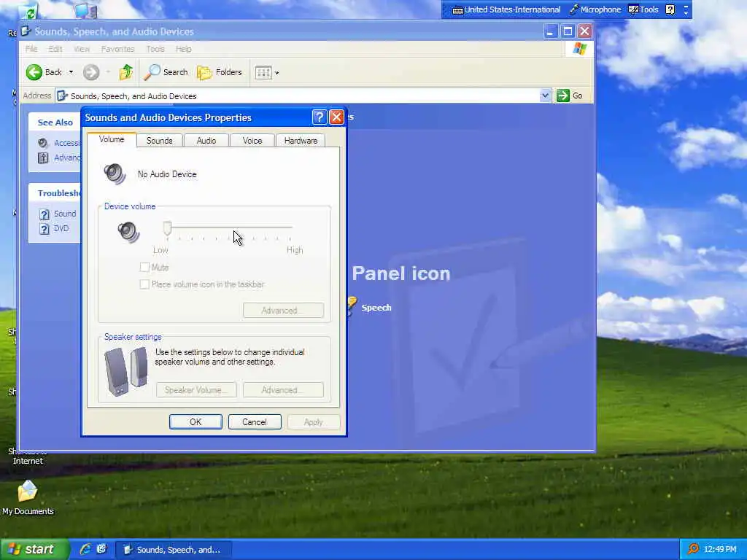Open the File menu
Viewport: 747px width, 560px height.
pos(31,49)
